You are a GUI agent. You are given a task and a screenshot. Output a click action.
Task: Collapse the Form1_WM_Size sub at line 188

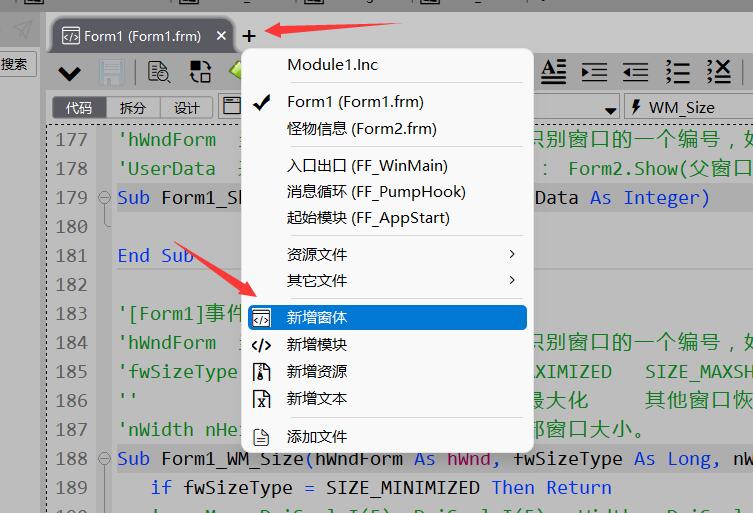[104, 458]
